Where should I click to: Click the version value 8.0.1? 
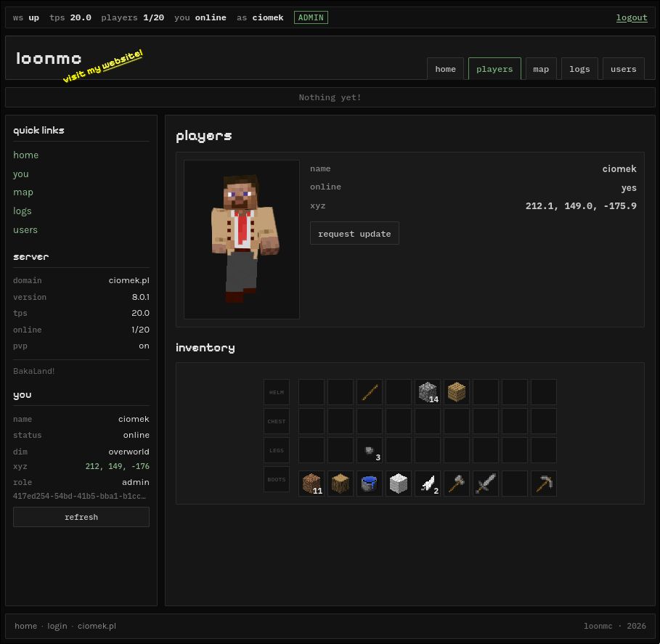(141, 297)
